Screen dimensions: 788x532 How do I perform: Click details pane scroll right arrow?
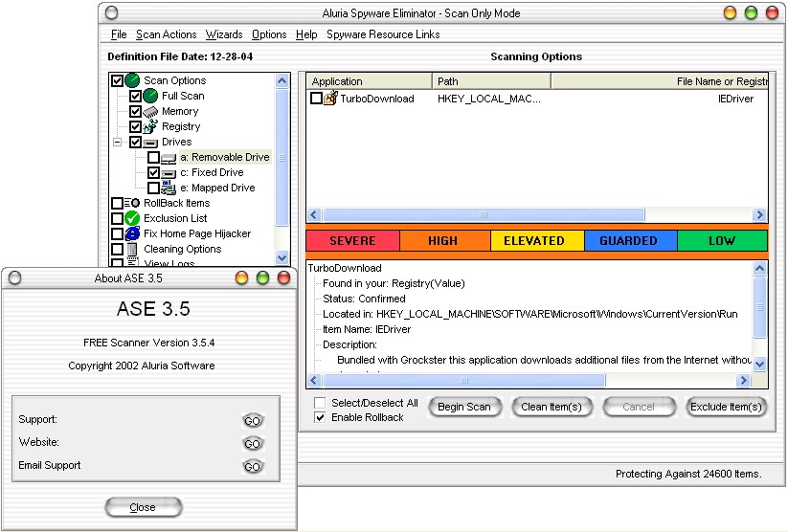[x=743, y=380]
